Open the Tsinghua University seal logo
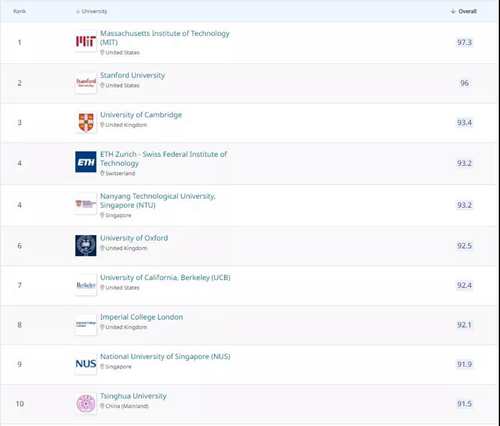This screenshot has height=426, width=500. (86, 404)
